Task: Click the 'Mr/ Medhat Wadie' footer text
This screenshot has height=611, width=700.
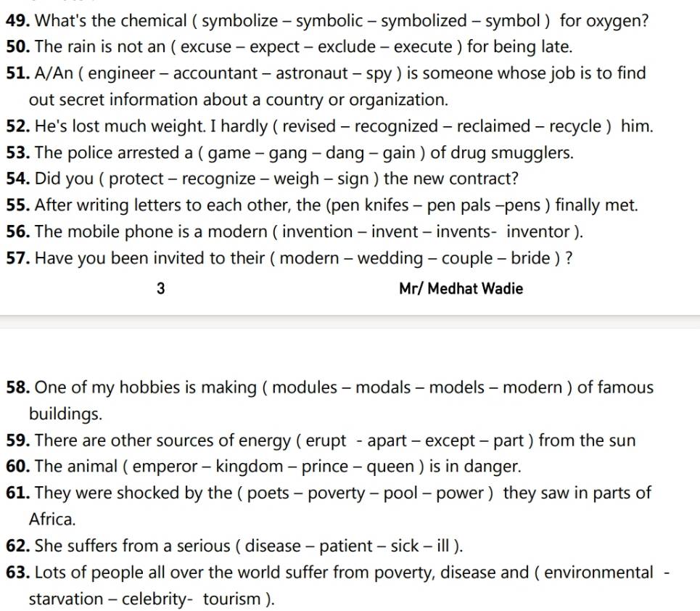Action: (x=461, y=289)
